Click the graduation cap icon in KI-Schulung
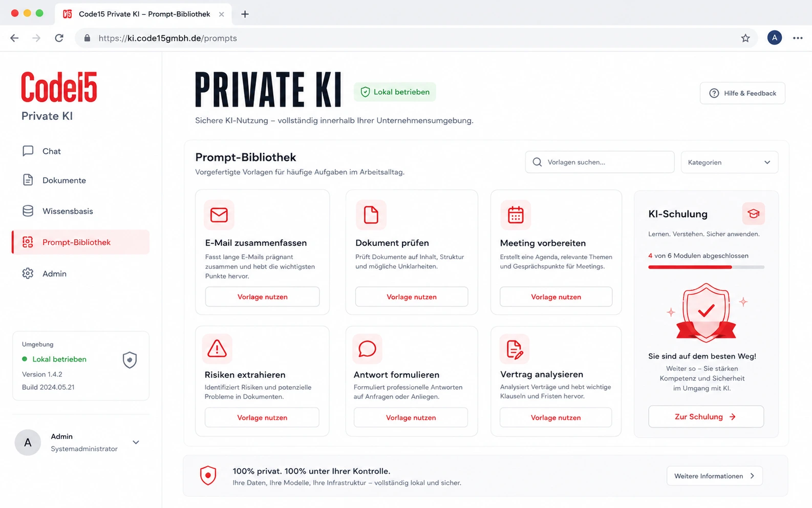The image size is (812, 508). [754, 214]
